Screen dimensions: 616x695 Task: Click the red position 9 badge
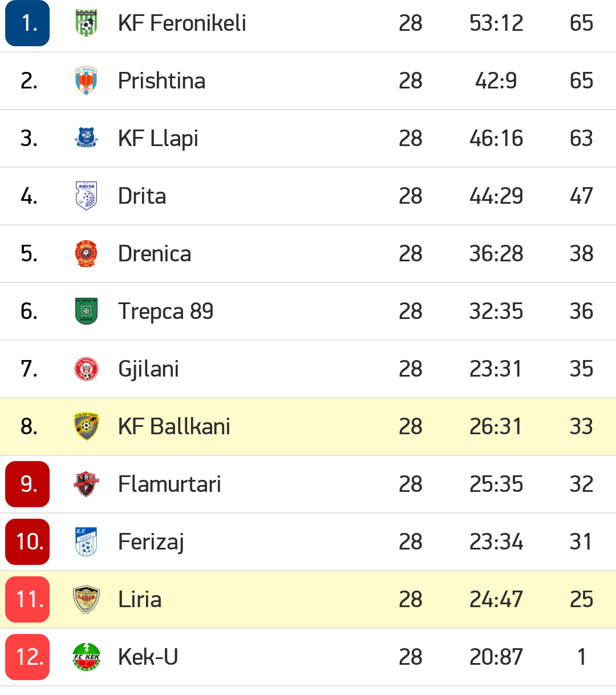click(27, 484)
